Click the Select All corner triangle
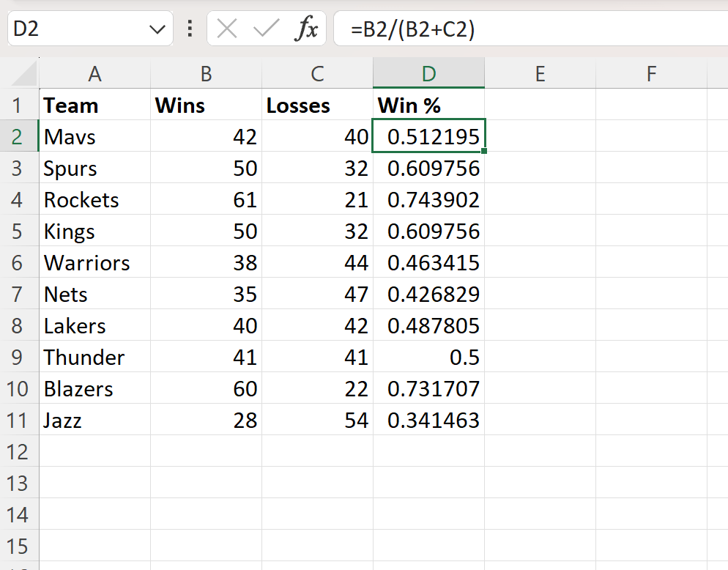This screenshot has width=728, height=570. point(24,74)
